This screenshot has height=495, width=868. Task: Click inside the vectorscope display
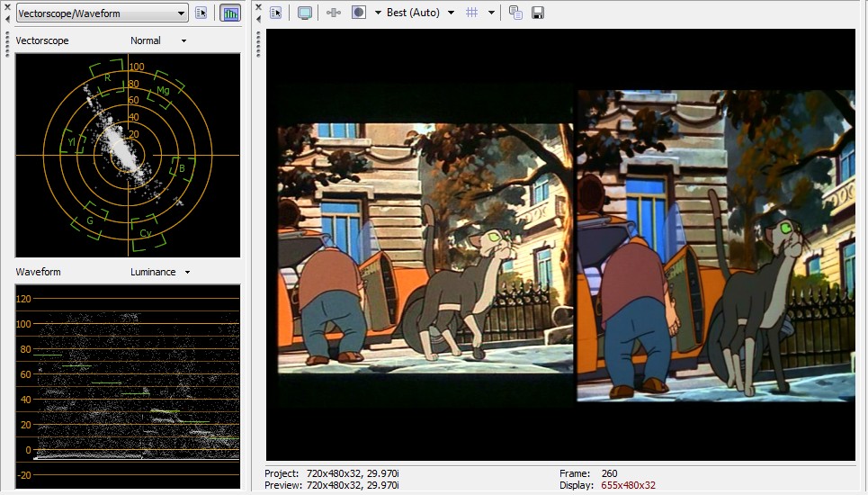tap(128, 155)
